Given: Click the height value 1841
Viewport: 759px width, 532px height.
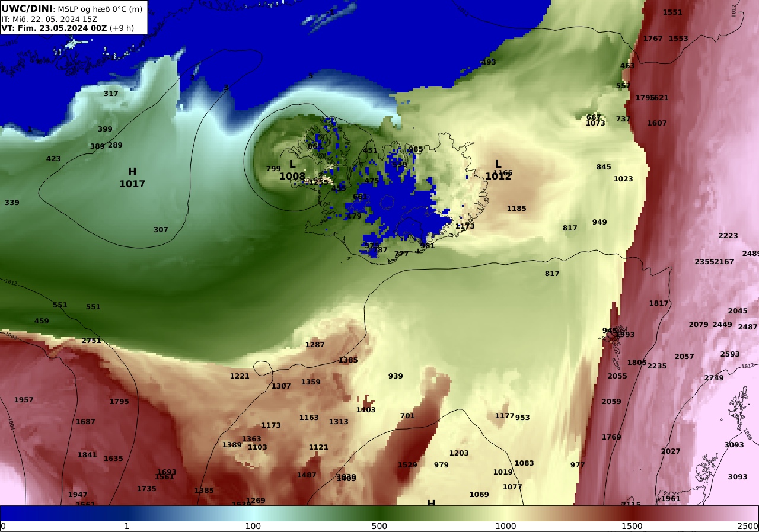Looking at the screenshot, I should (87, 455).
